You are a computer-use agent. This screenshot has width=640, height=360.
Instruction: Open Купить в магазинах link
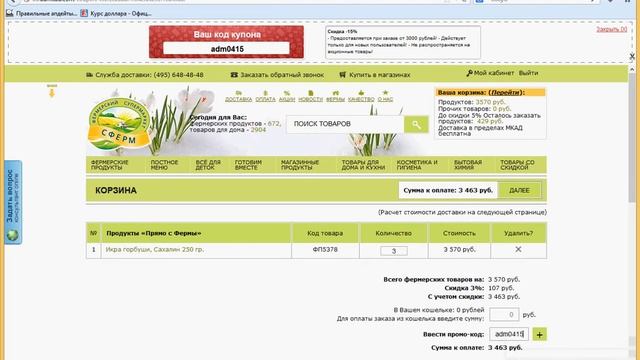click(375, 75)
